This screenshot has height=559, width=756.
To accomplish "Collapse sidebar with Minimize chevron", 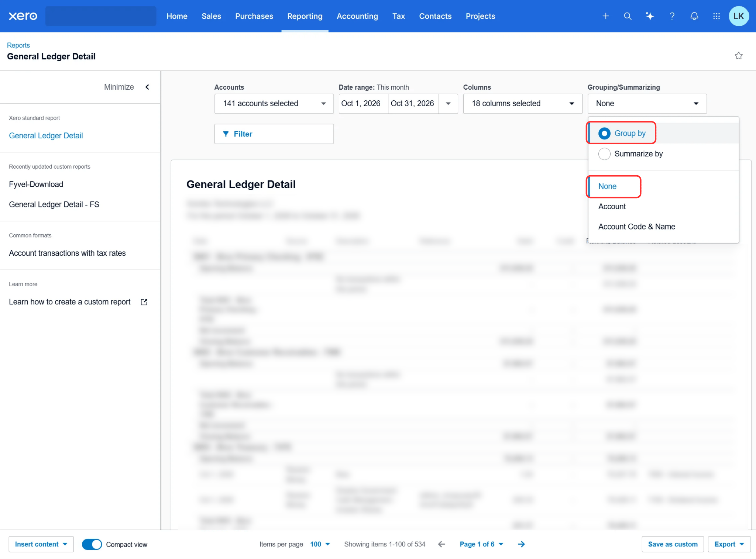I will point(147,87).
